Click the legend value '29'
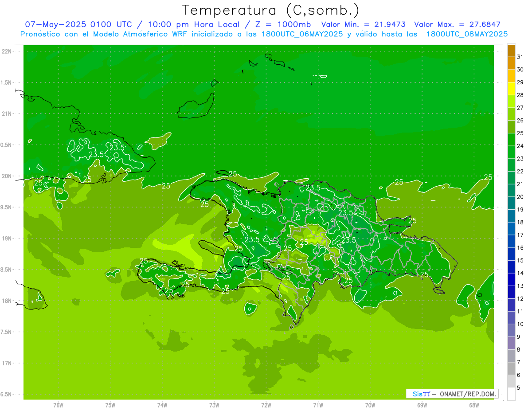This screenshot has height=411, width=532. point(520,82)
